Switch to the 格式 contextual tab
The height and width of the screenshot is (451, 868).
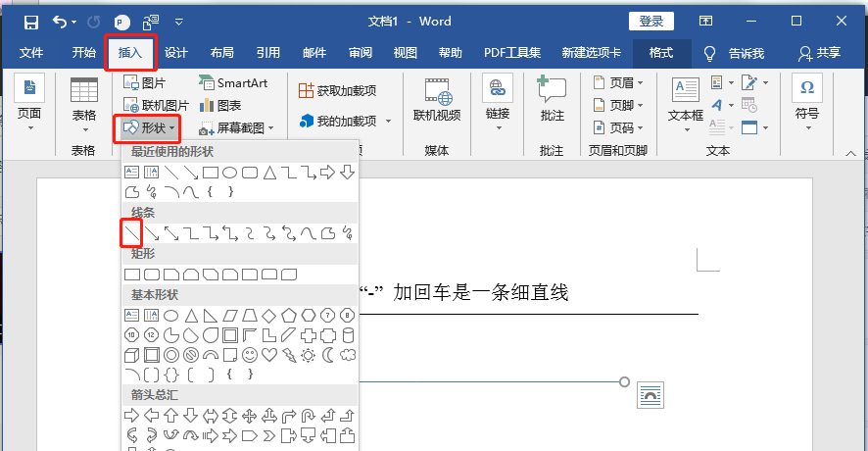point(661,53)
